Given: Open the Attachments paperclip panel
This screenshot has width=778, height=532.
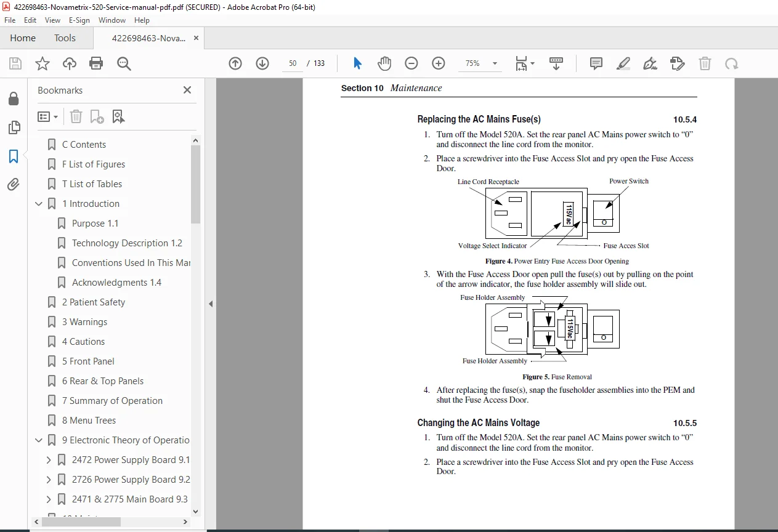Looking at the screenshot, I should [x=14, y=184].
